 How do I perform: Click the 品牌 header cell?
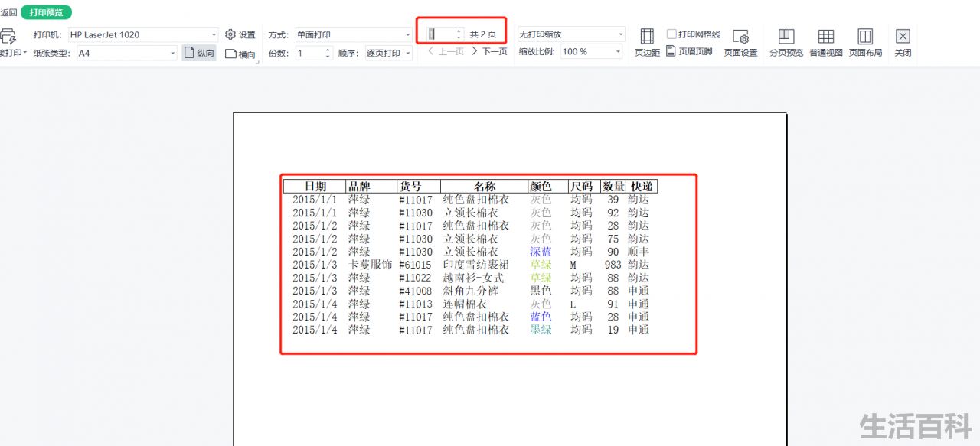point(371,186)
